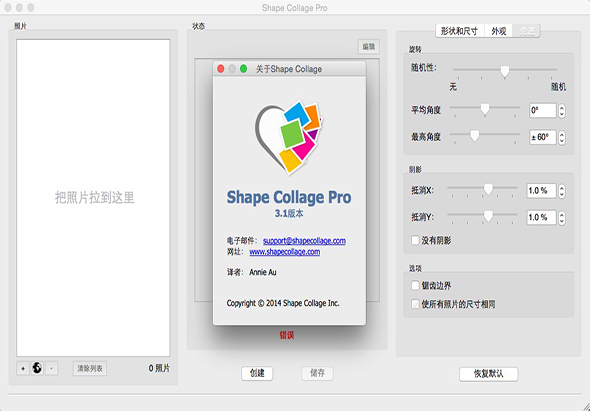Viewport: 590px width, 411px height.
Task: Select the third 先进 tab
Action: tap(526, 31)
